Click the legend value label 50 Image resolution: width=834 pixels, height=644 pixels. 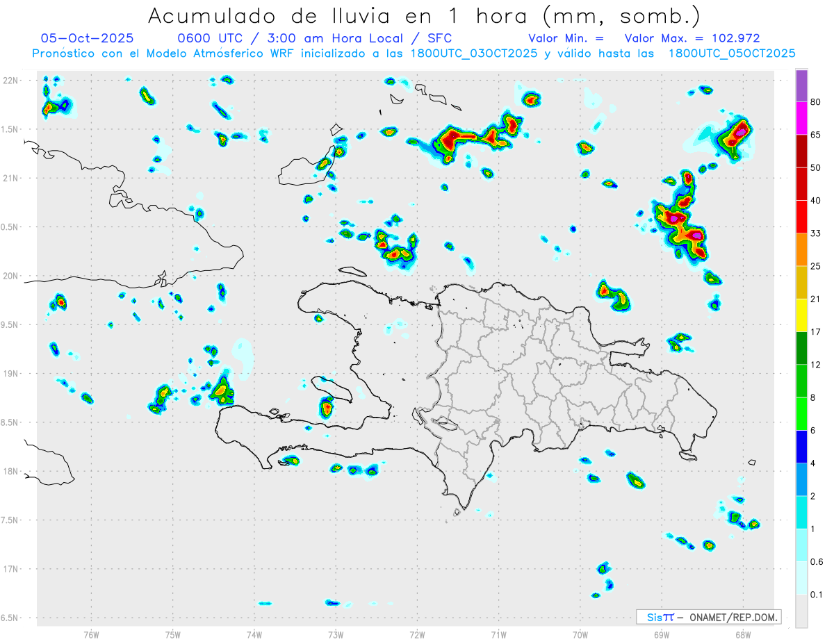[816, 167]
